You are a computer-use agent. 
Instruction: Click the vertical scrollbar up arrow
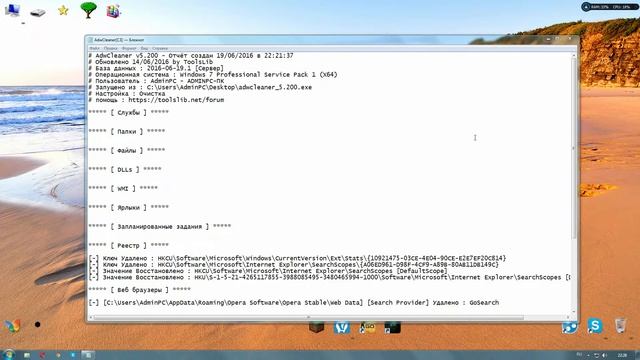(573, 55)
